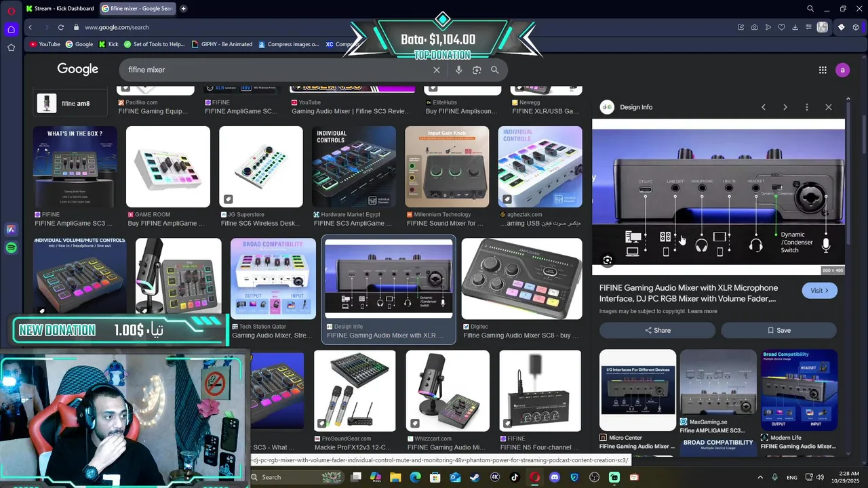Follow the Learn more copyright link
Image resolution: width=868 pixels, height=488 pixels.
[702, 311]
